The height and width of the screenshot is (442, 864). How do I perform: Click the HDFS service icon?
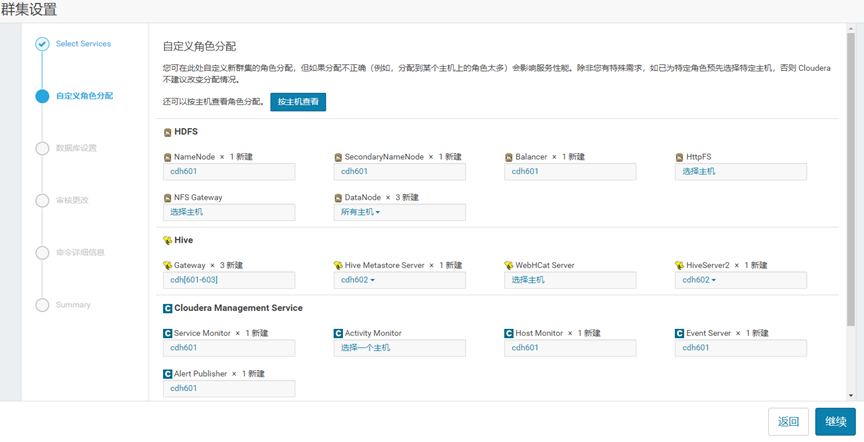[x=168, y=132]
